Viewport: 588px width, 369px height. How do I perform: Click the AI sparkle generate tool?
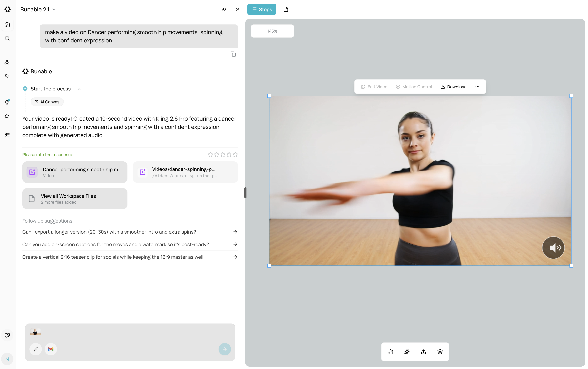[407, 352]
